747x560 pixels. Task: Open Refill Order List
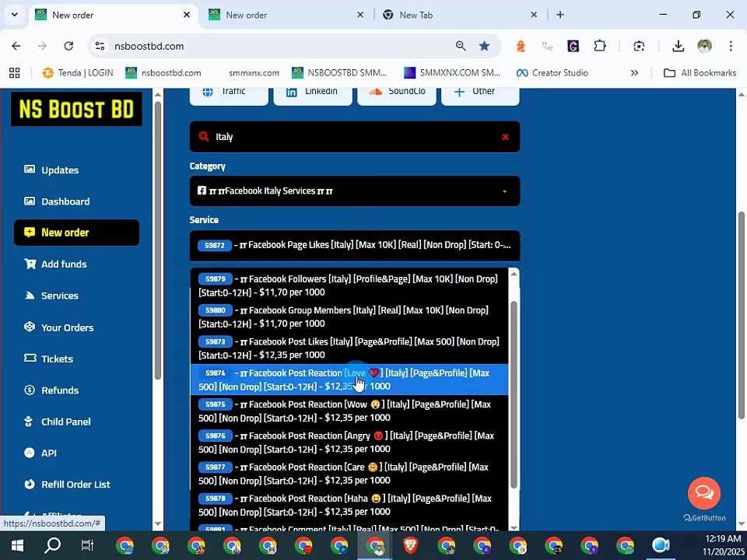pos(67,485)
